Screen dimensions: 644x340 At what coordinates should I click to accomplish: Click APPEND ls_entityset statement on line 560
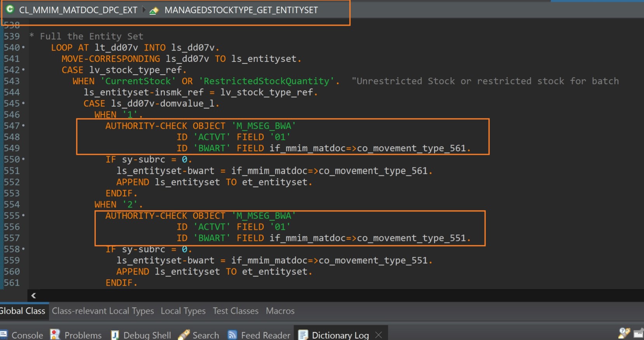(214, 272)
